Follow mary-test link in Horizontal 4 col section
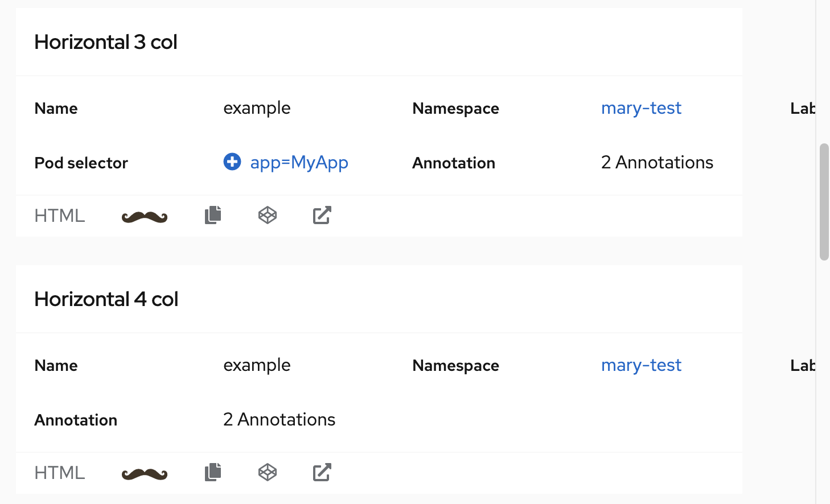830x504 pixels. (x=641, y=365)
